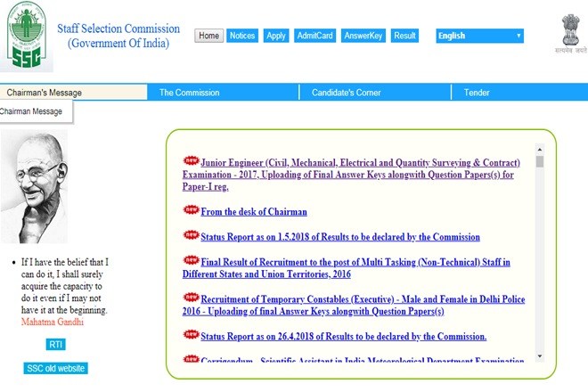This screenshot has width=588, height=392.
Task: Click 'new' badge beside Temporary Constables notice
Action: [x=192, y=298]
